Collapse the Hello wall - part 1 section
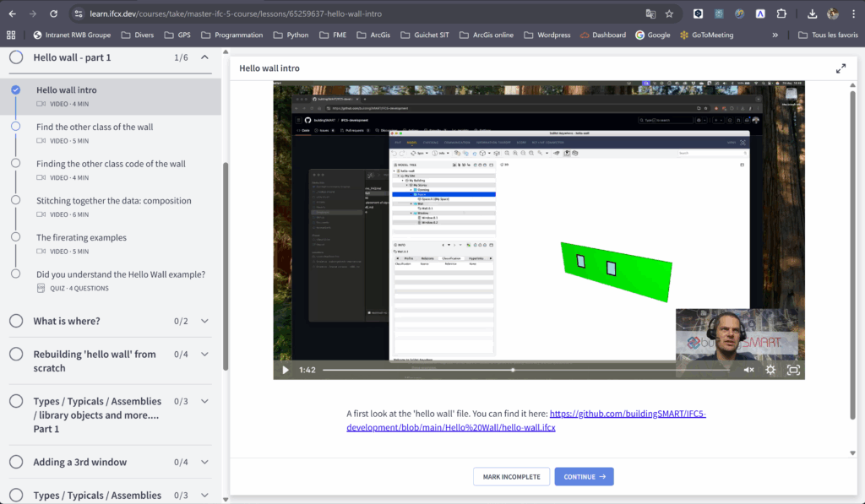 pos(204,57)
